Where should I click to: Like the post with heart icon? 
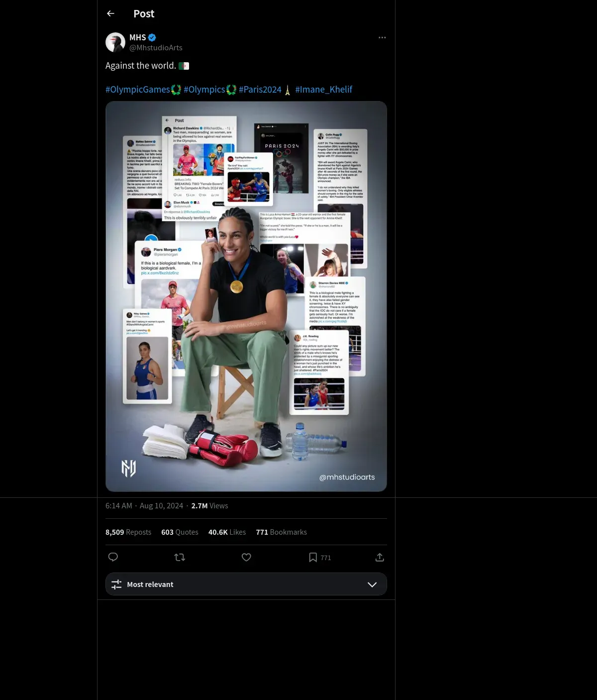click(x=246, y=557)
